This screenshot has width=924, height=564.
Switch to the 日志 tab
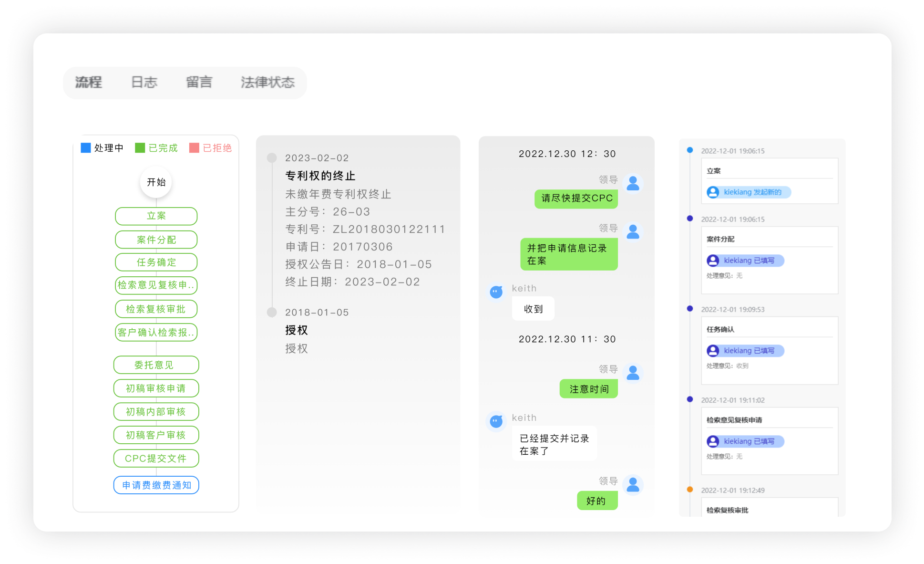coord(144,82)
